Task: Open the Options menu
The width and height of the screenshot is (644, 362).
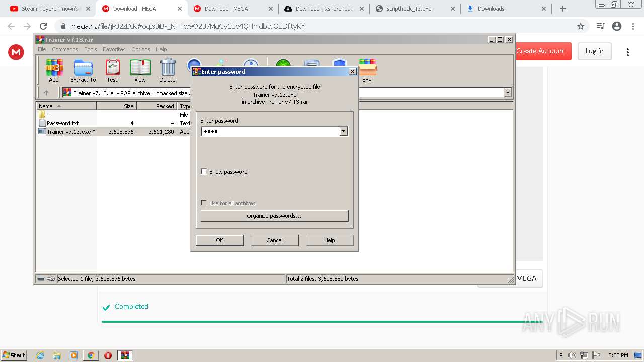Action: [x=141, y=49]
